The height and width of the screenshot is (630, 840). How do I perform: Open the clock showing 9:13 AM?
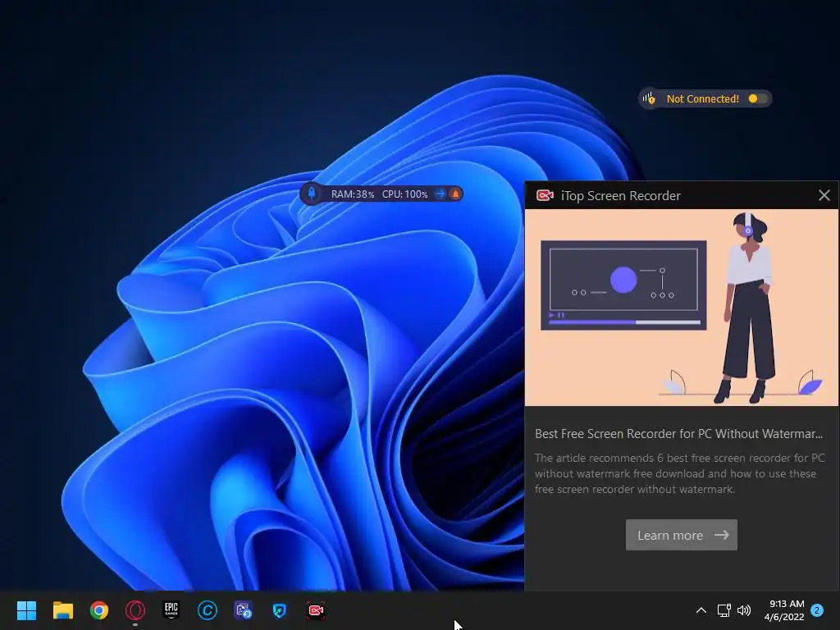[784, 610]
